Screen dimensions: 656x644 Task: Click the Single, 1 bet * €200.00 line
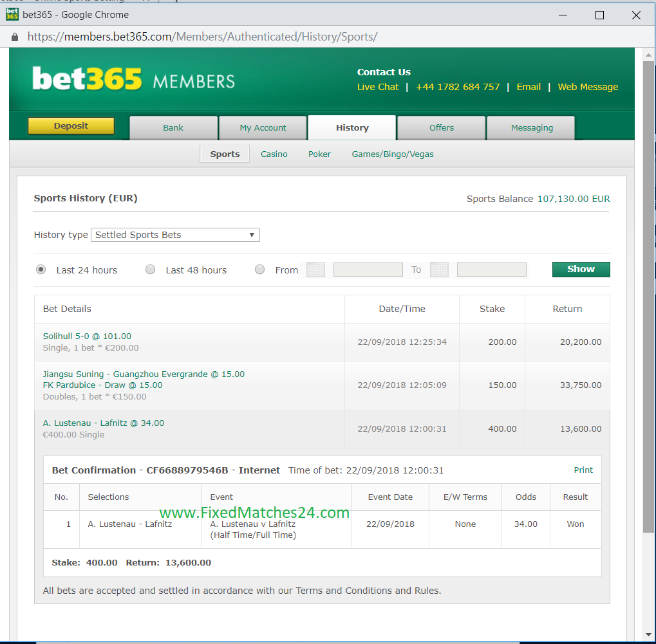(x=91, y=348)
